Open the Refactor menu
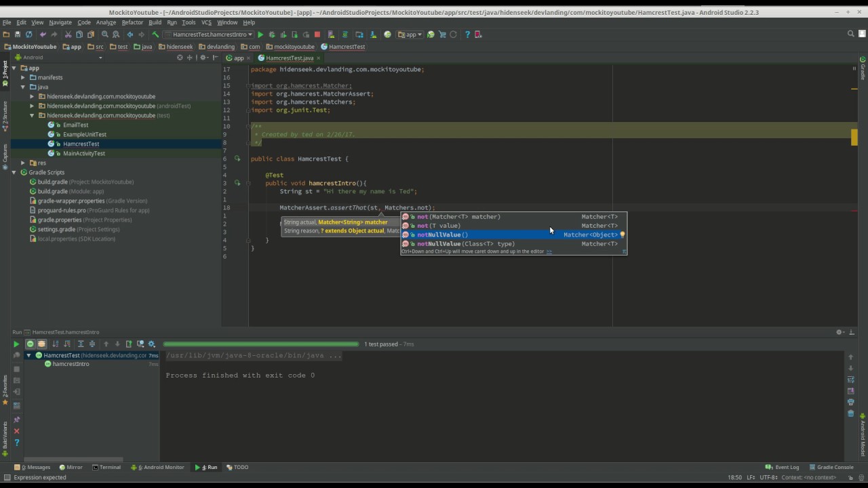This screenshot has width=868, height=488. (x=132, y=22)
